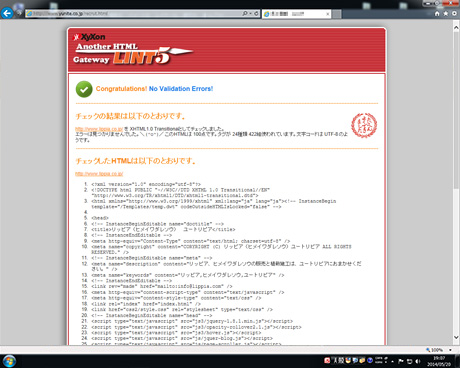Screen dimensions: 460x368
Task: Click source line 21 jquery script tag
Action: pyautogui.click(x=192, y=321)
